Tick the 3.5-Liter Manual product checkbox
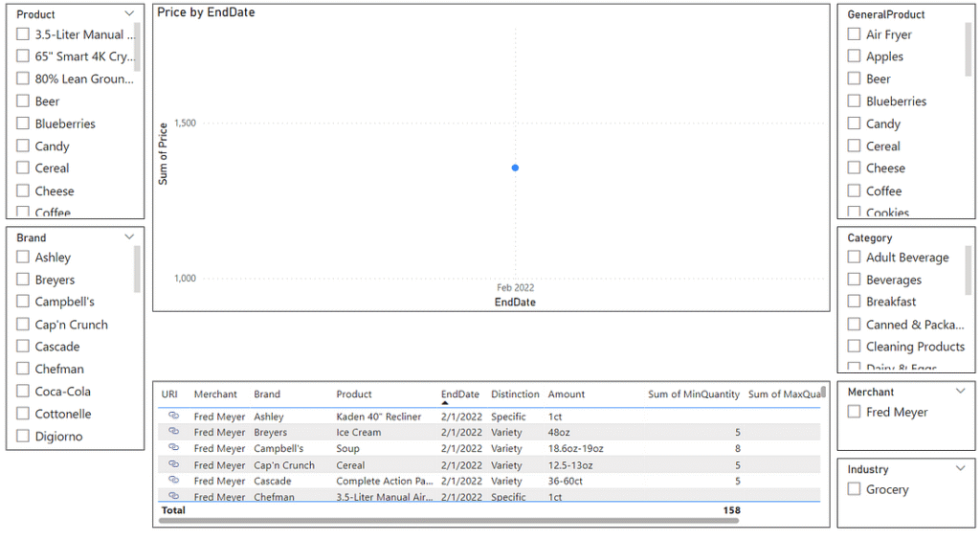The width and height of the screenshot is (980, 540). coord(23,34)
